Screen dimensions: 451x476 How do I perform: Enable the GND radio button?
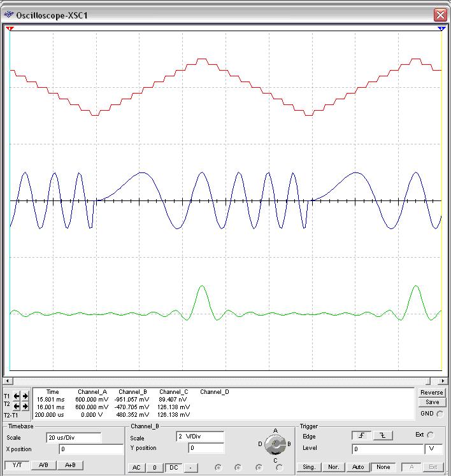pos(440,414)
